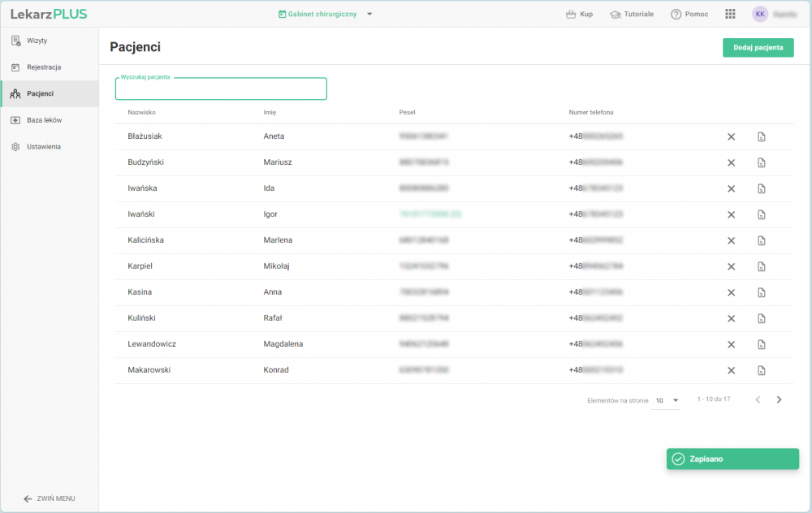Open document icon for Kuliński Rafał
The width and height of the screenshot is (812, 513).
click(762, 318)
